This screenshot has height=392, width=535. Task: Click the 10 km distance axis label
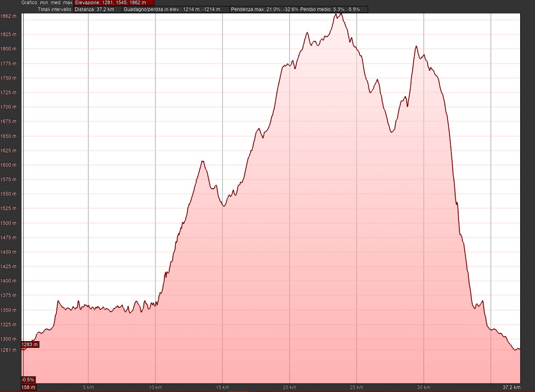click(x=155, y=387)
